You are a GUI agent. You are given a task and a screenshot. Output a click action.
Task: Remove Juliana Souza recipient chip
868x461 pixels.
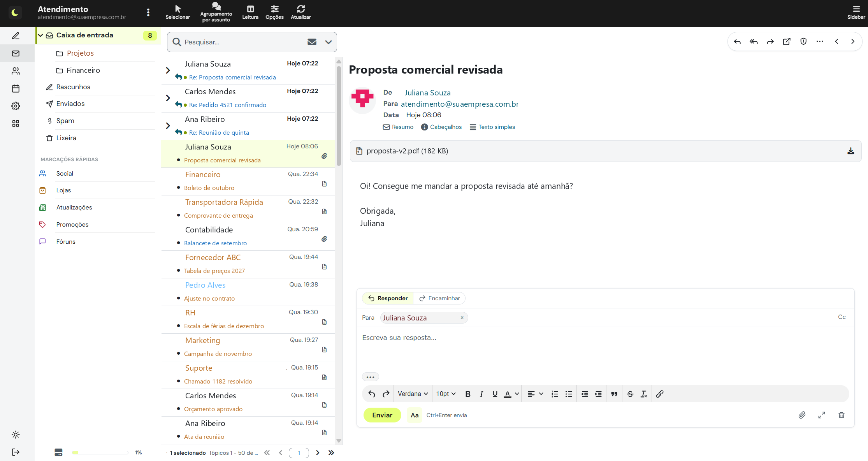pos(462,318)
